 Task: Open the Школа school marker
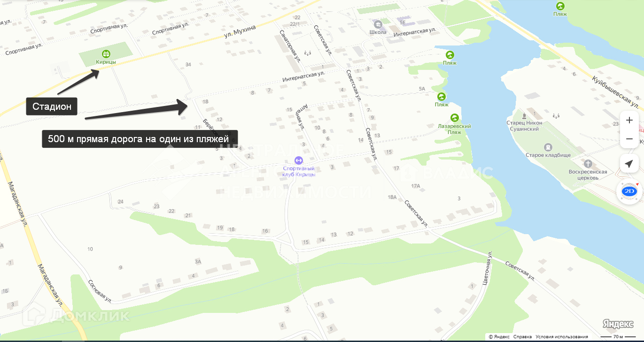[x=378, y=24]
